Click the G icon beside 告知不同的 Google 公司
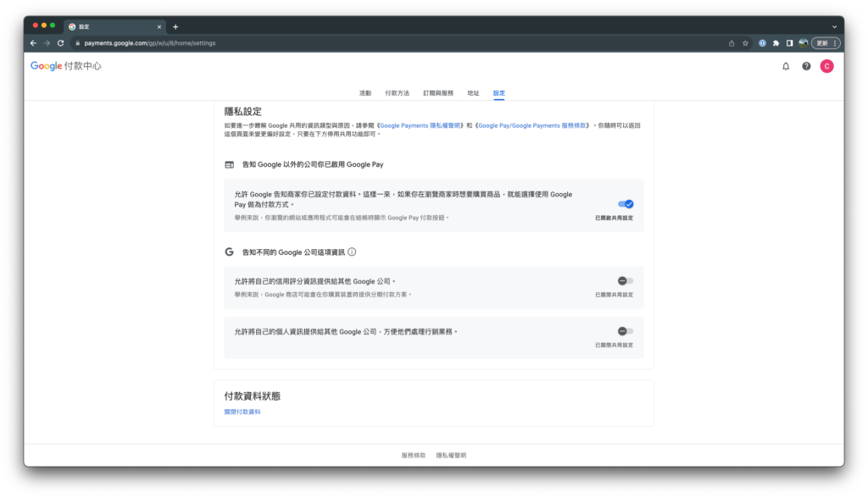 coord(229,252)
